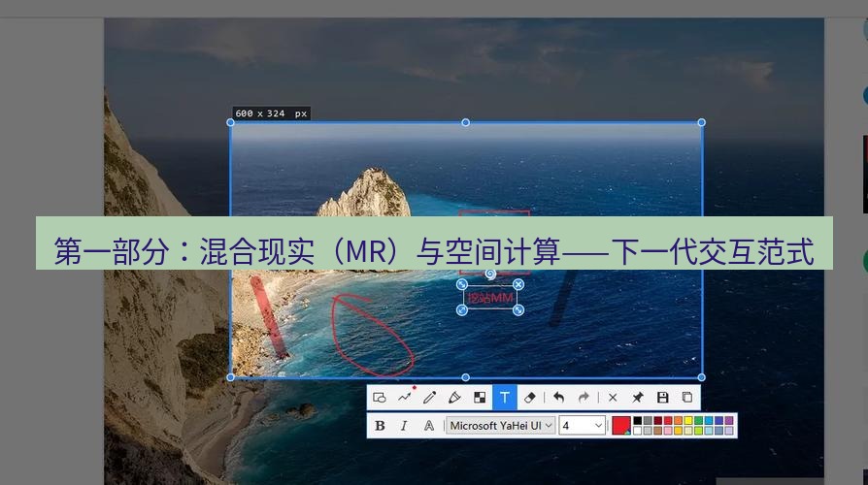This screenshot has width=868, height=485.
Task: Undo the last annotation
Action: pos(558,398)
